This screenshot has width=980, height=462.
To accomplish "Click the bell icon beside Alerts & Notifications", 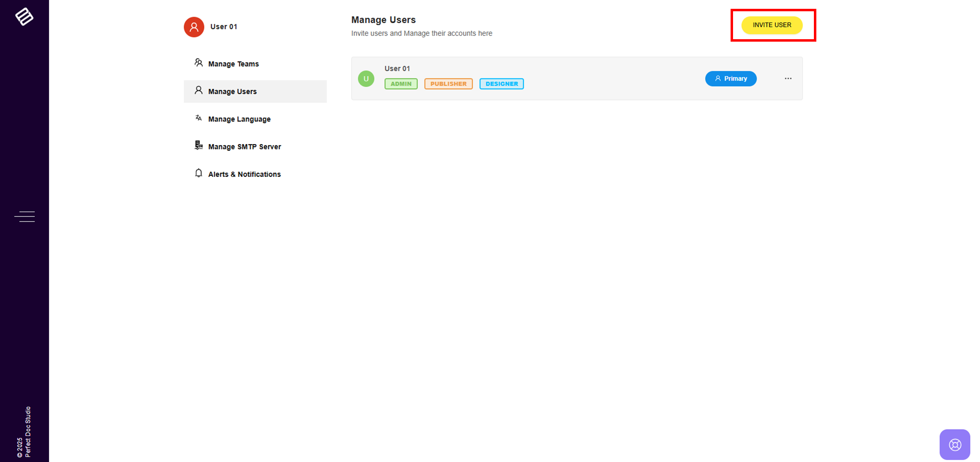I will [198, 173].
